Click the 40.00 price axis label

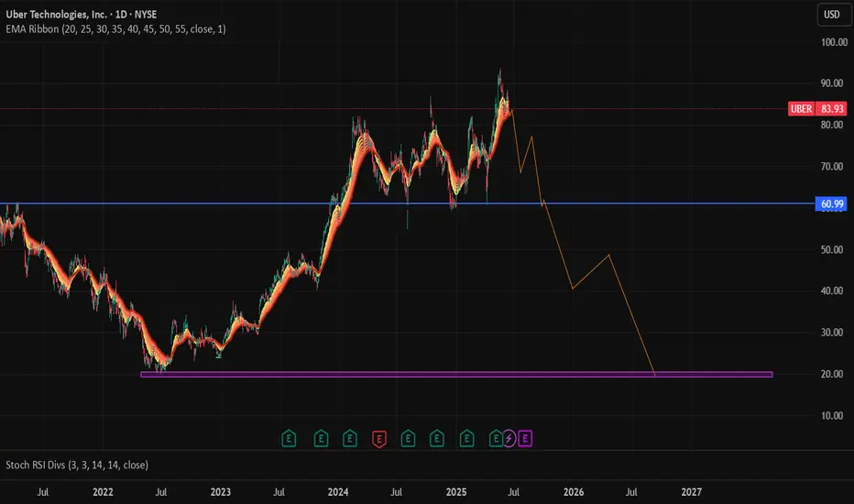point(832,291)
